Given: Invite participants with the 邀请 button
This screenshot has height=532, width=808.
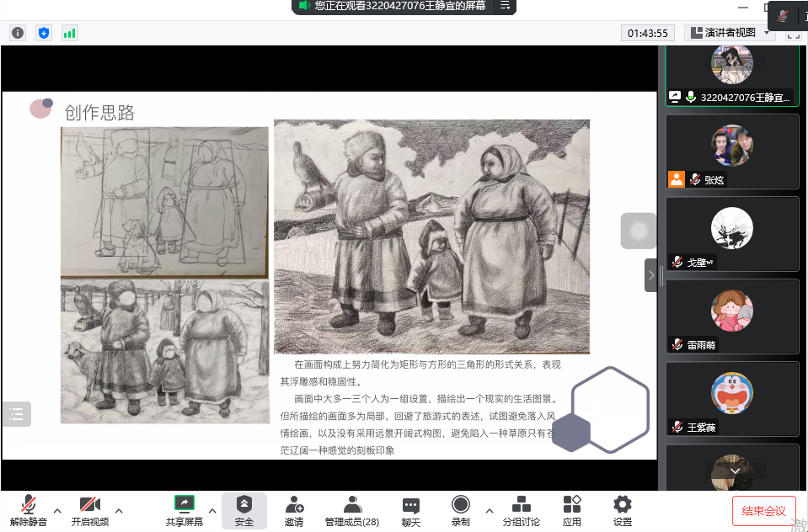Looking at the screenshot, I should [x=294, y=510].
